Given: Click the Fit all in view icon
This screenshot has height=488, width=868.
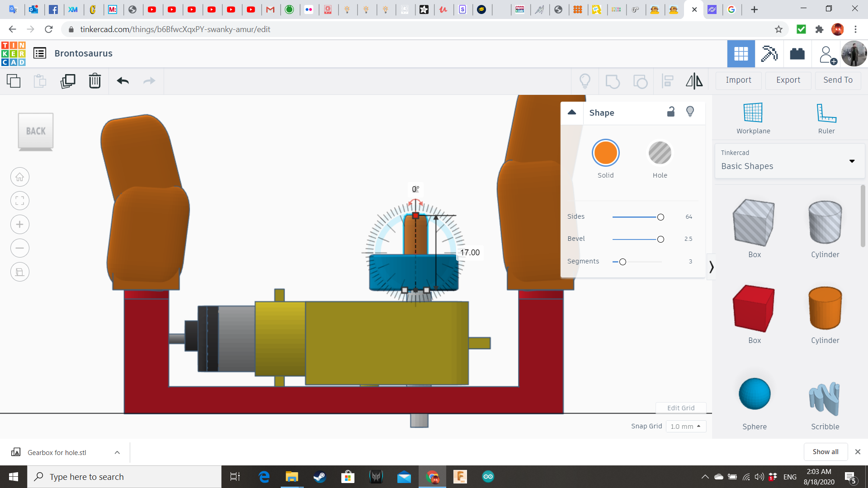Looking at the screenshot, I should [x=20, y=201].
